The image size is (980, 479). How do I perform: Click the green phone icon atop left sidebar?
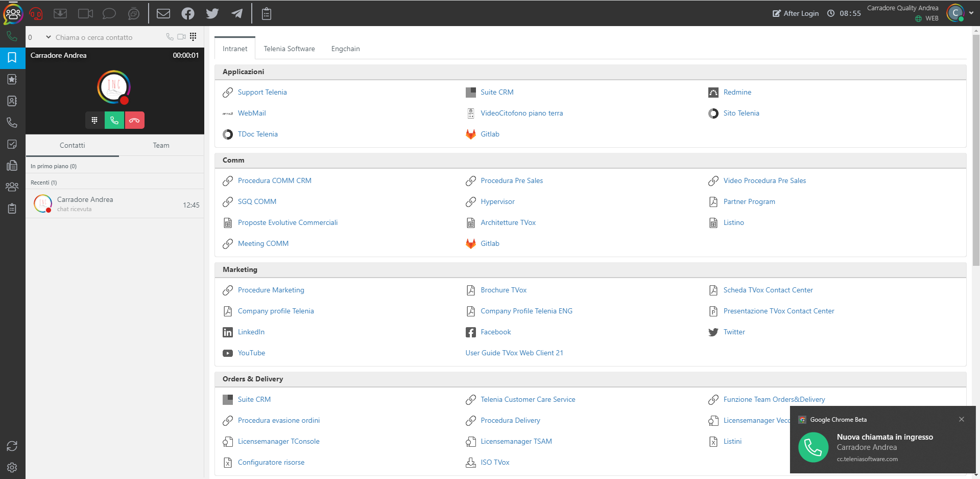[x=12, y=36]
